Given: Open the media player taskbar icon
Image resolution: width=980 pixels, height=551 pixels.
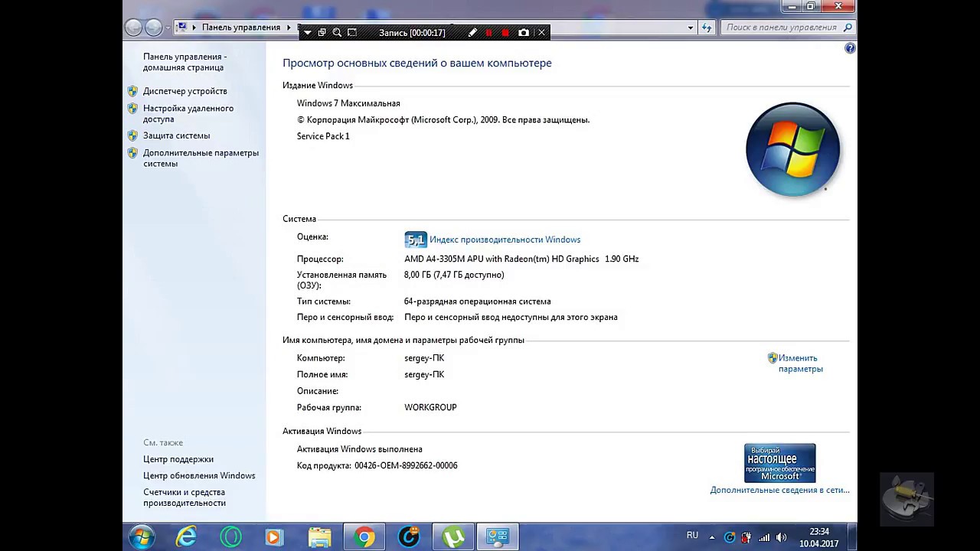Looking at the screenshot, I should point(274,537).
